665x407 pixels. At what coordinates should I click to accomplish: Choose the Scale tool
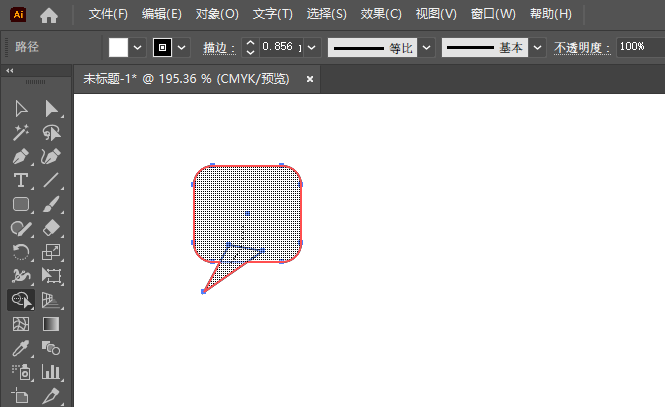51,252
